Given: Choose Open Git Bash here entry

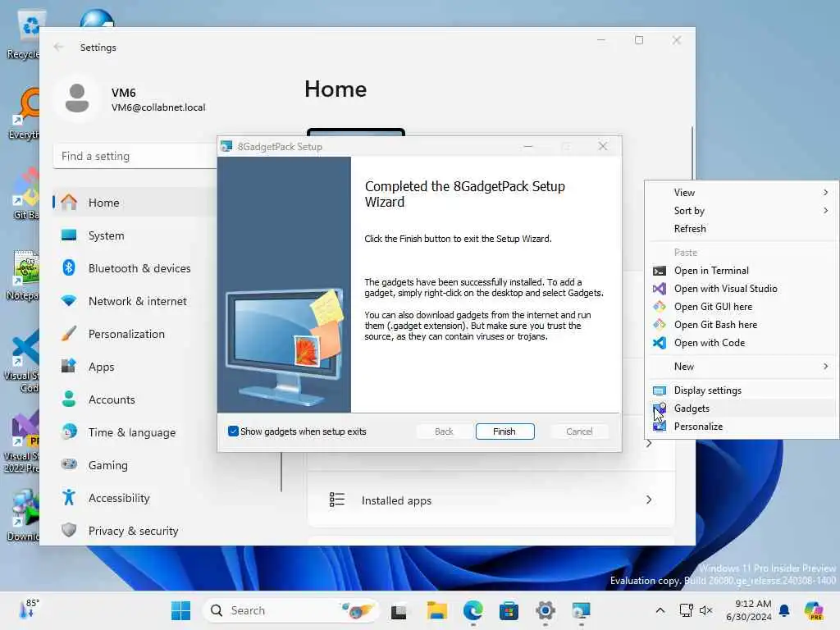Looking at the screenshot, I should [x=742, y=325].
